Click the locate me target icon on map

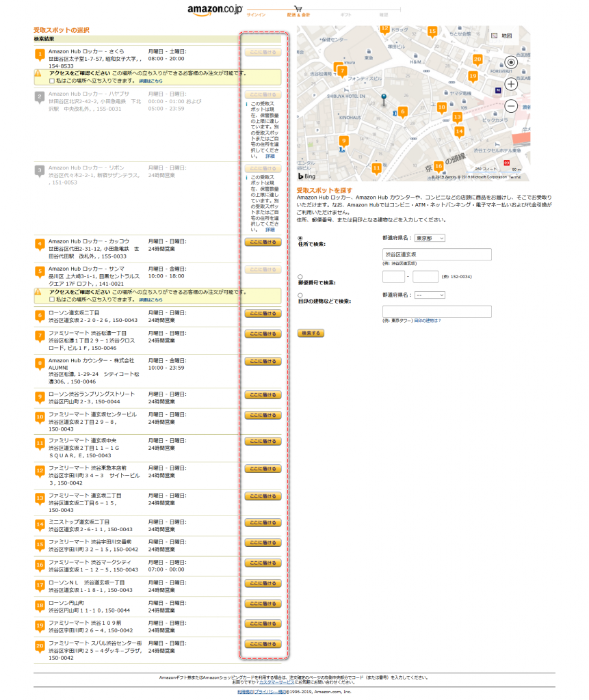tap(510, 62)
